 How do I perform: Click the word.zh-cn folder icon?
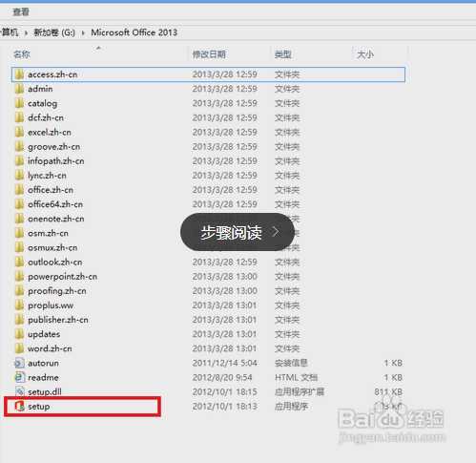coord(19,348)
